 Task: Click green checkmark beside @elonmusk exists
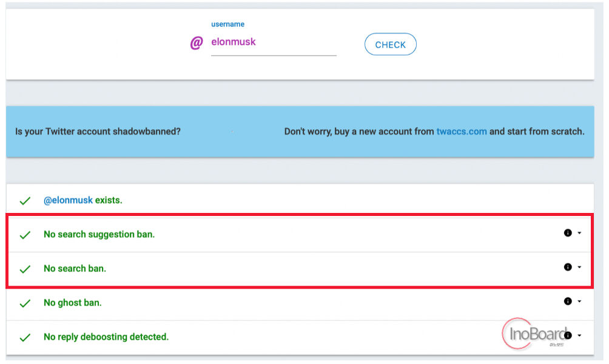pyautogui.click(x=25, y=201)
